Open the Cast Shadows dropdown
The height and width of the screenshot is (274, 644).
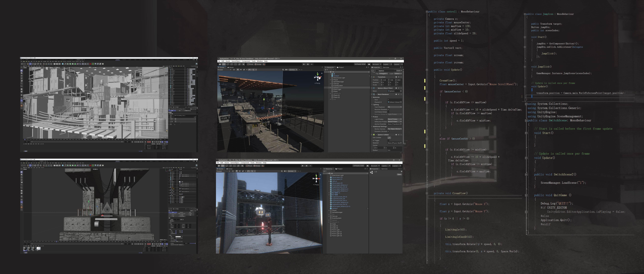click(395, 107)
